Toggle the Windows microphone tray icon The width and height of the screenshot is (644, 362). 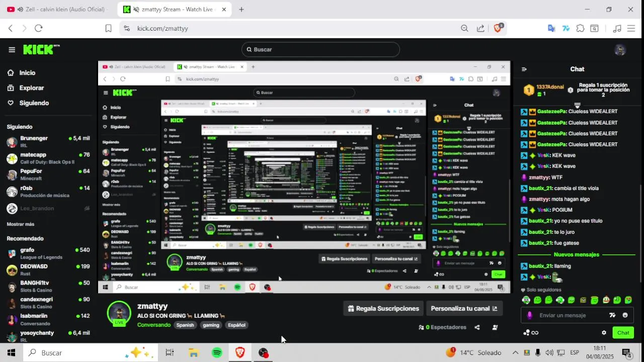[538, 353]
